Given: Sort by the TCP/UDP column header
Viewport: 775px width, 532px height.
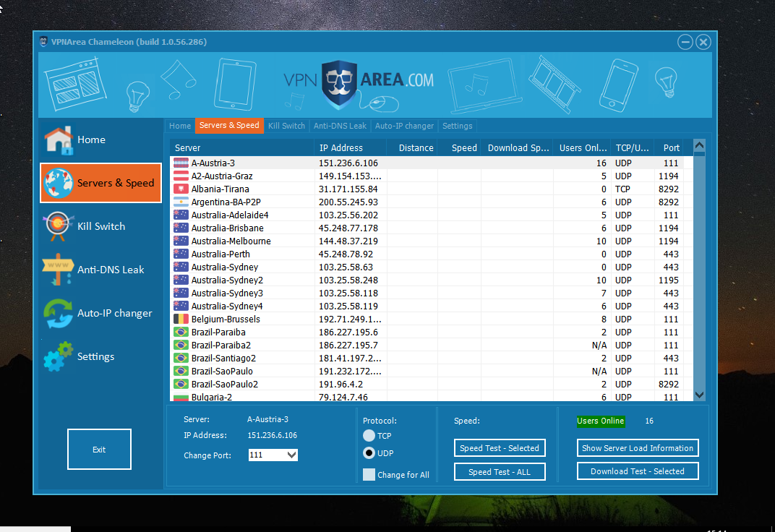Looking at the screenshot, I should (633, 147).
